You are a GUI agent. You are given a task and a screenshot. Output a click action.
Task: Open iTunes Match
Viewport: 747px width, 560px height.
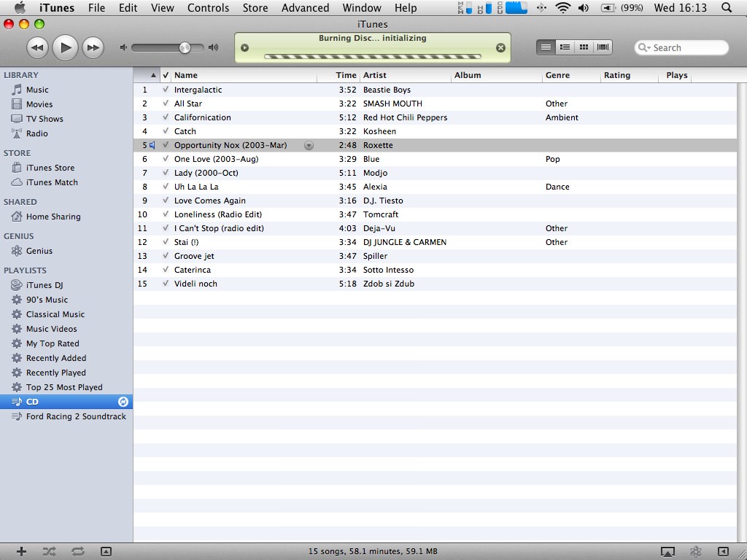52,182
